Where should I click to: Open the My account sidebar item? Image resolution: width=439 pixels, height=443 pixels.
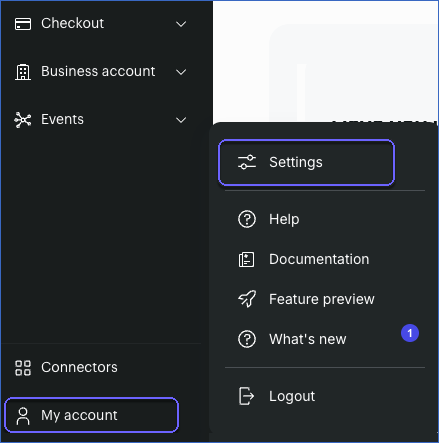point(92,415)
